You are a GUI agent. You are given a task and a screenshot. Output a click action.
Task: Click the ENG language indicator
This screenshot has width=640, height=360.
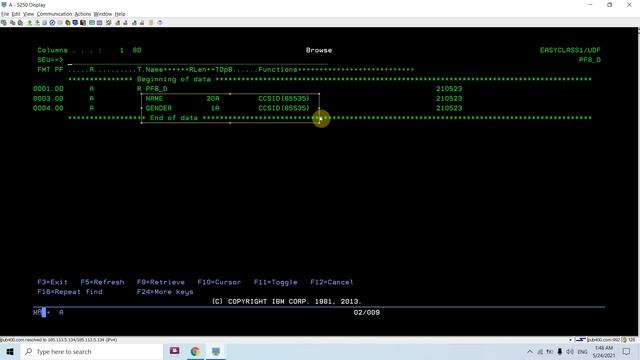pyautogui.click(x=582, y=351)
